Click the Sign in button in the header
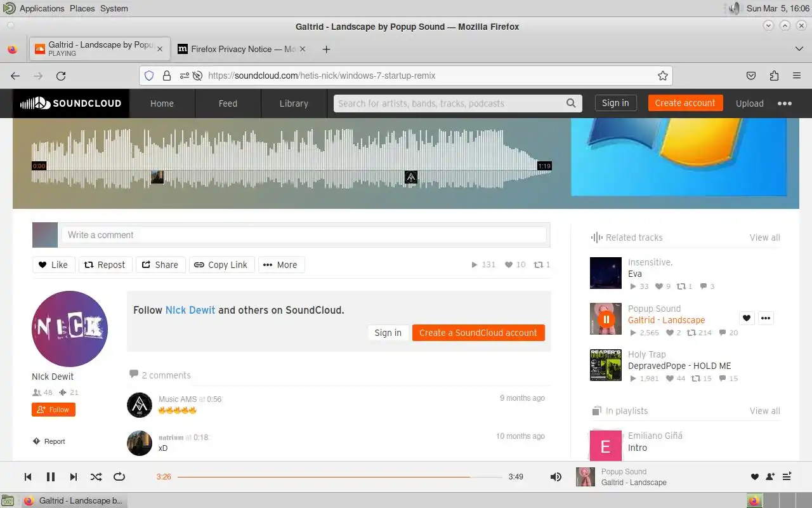This screenshot has height=508, width=812. pos(615,103)
